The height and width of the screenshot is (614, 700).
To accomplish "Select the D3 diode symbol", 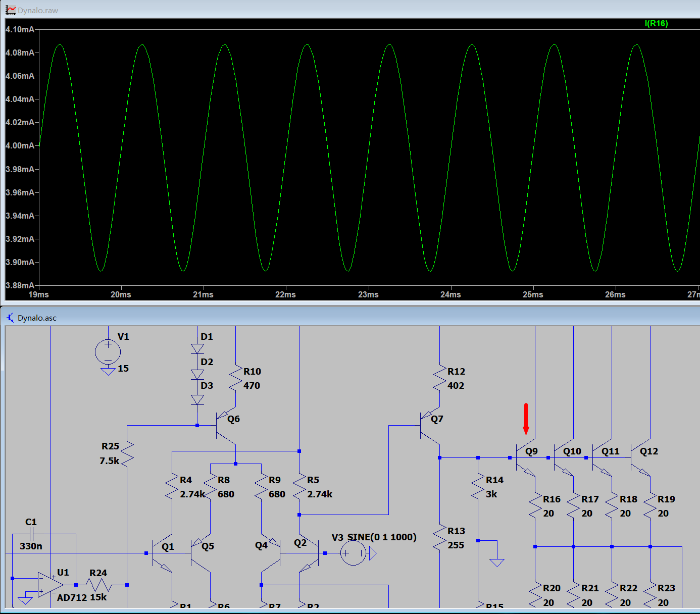I will [197, 399].
